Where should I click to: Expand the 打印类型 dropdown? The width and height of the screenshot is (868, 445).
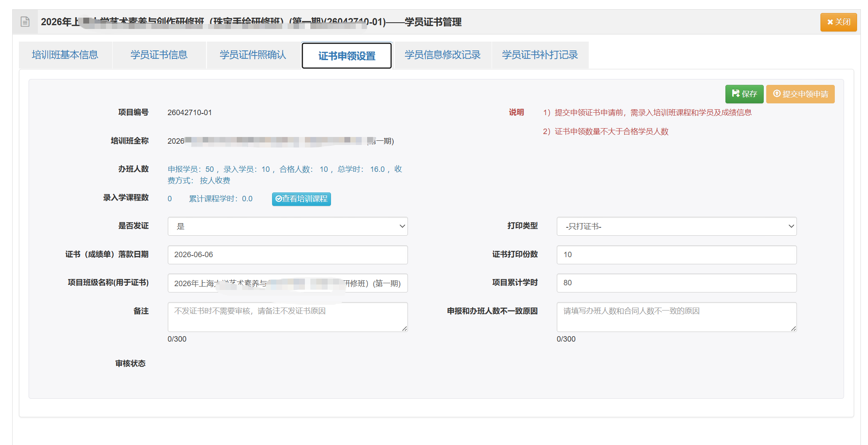click(677, 226)
